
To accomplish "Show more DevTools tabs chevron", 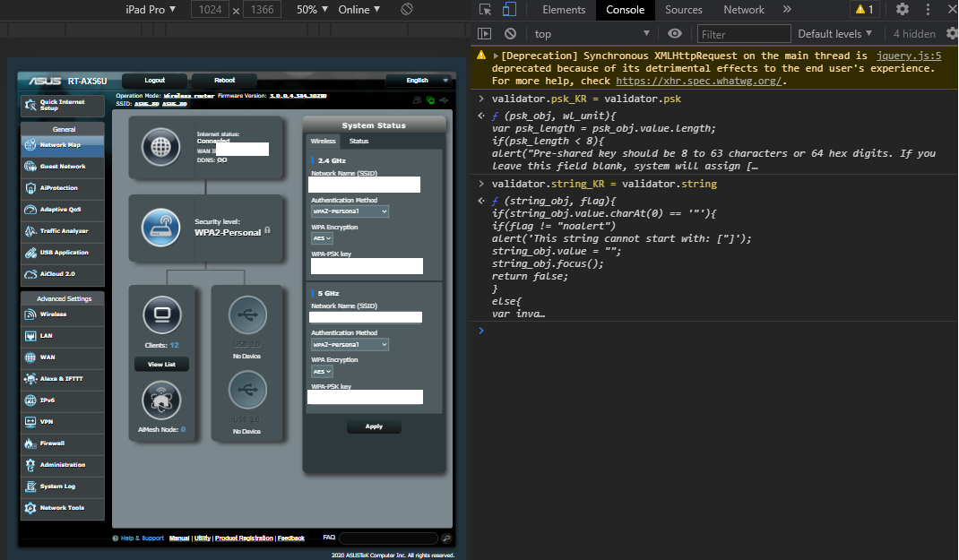I will [787, 9].
